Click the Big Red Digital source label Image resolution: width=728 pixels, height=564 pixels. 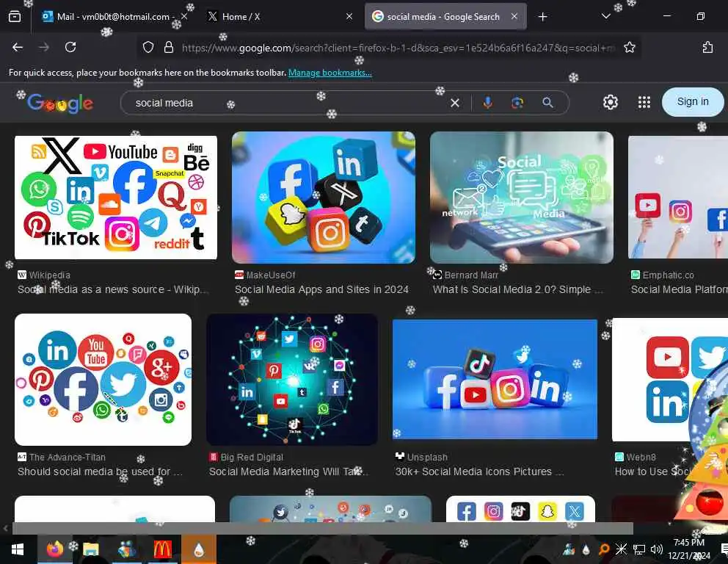pos(252,457)
